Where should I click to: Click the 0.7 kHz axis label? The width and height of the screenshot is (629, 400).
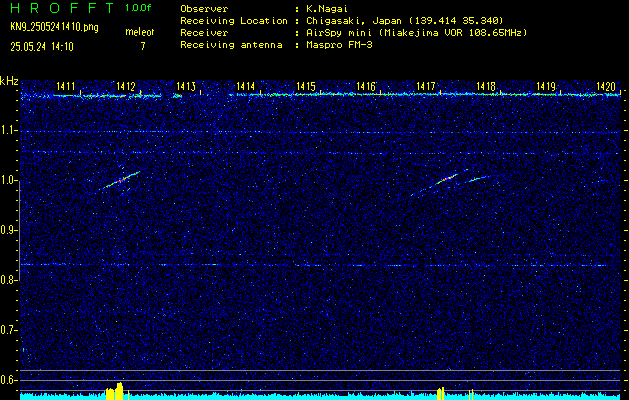[x=9, y=330]
